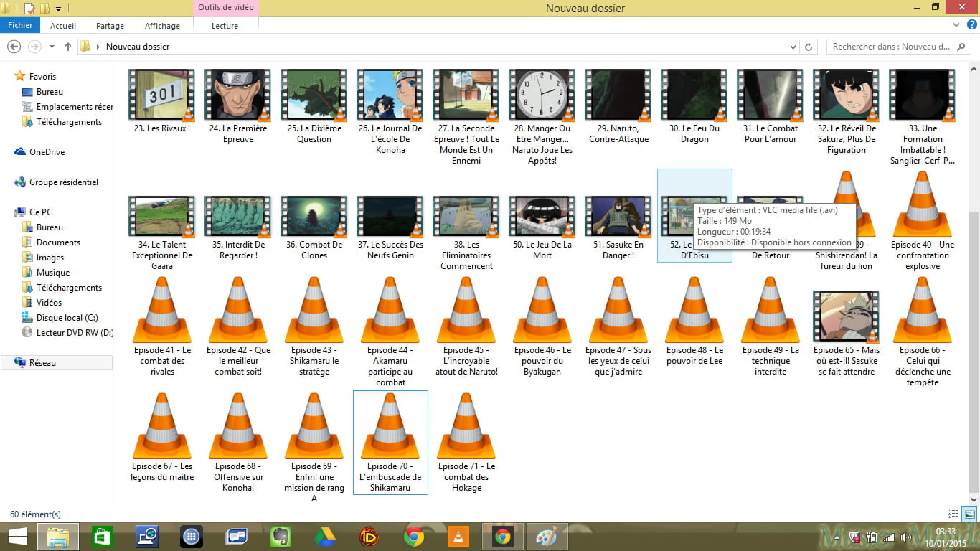Screen dimensions: 980x551
Task: Open the Windows Start button
Action: (x=17, y=536)
